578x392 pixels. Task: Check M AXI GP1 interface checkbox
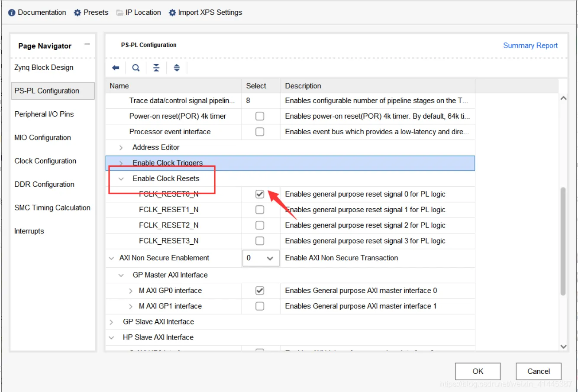click(260, 306)
